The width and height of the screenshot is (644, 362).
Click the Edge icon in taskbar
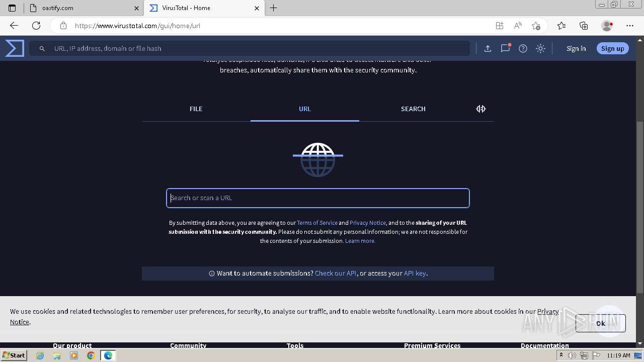coord(108,355)
